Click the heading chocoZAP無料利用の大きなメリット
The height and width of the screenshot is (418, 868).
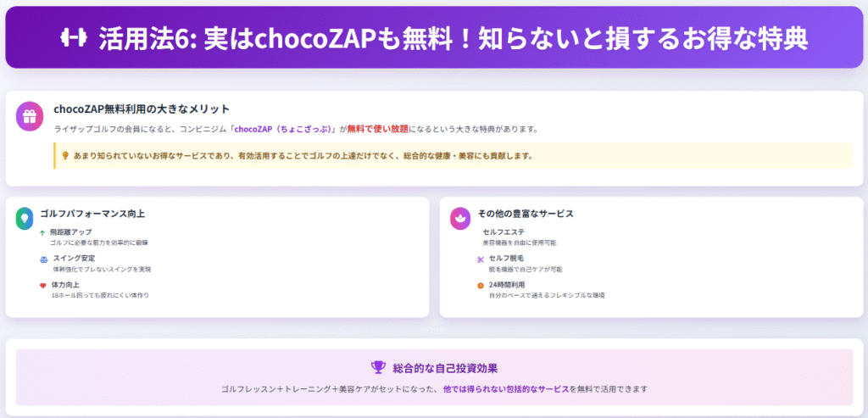point(142,109)
